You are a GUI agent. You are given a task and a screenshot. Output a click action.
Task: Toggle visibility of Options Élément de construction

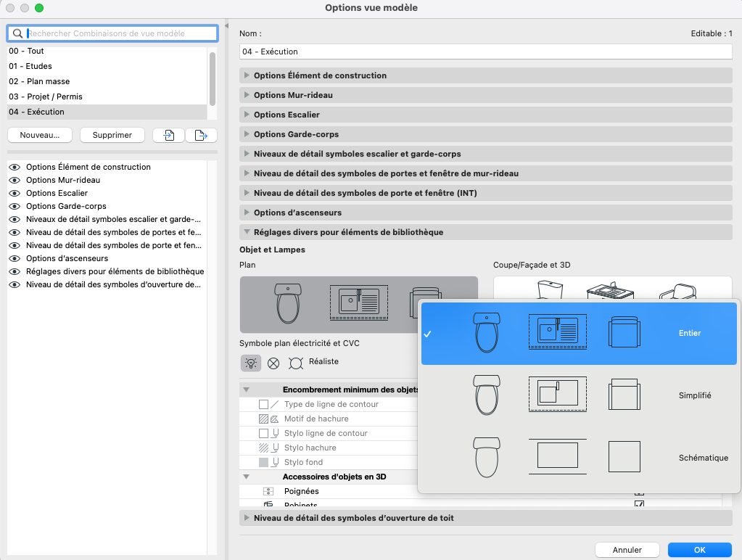[x=15, y=167]
